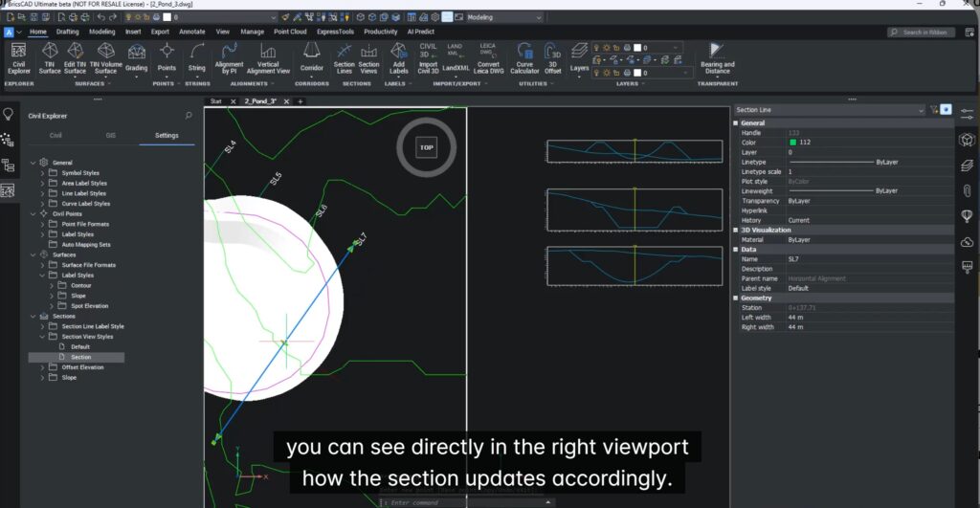
Task: Activate the Alignment by PI tool
Action: [229, 57]
